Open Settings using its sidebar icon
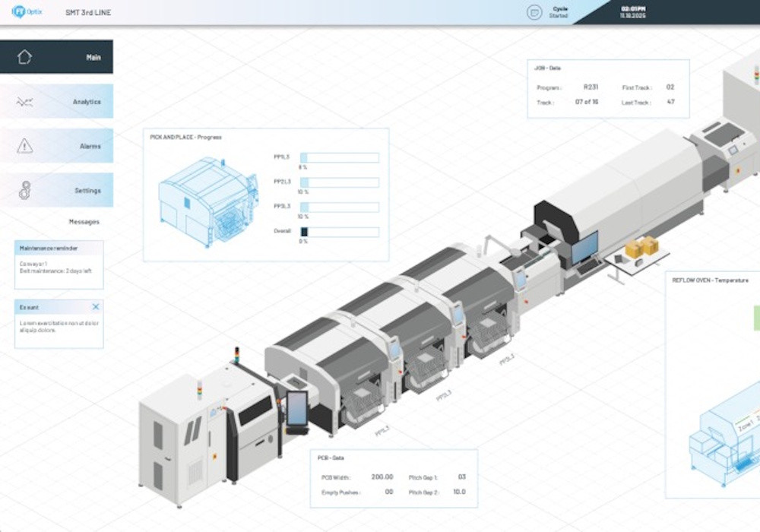 24,189
